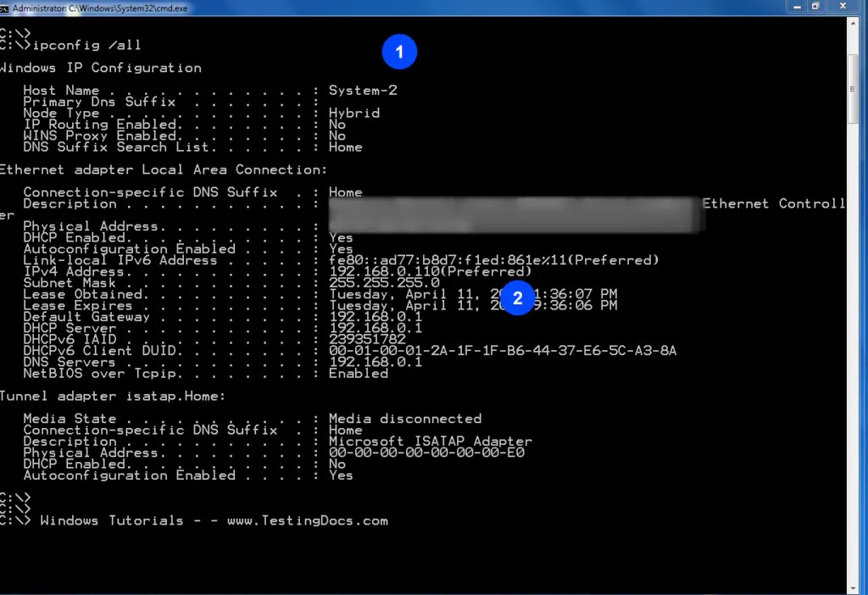Click the 'Lease Obtained' line

pyautogui.click(x=320, y=294)
